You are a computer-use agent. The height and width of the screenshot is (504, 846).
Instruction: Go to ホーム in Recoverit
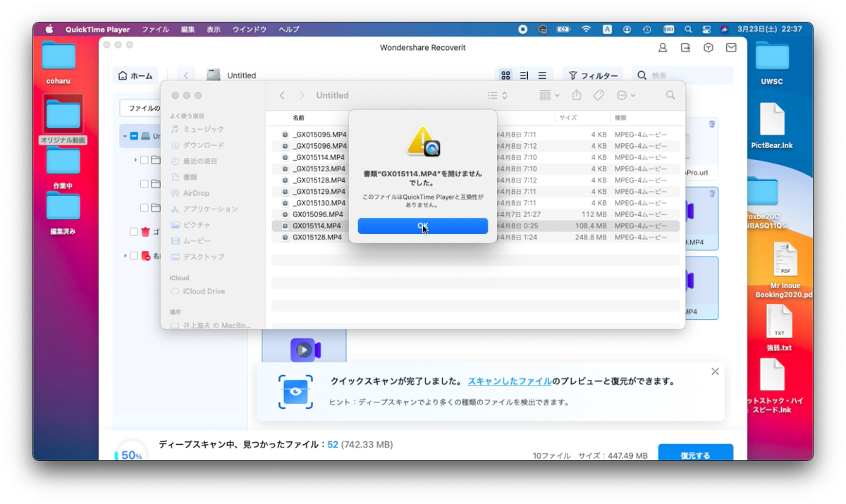click(135, 75)
